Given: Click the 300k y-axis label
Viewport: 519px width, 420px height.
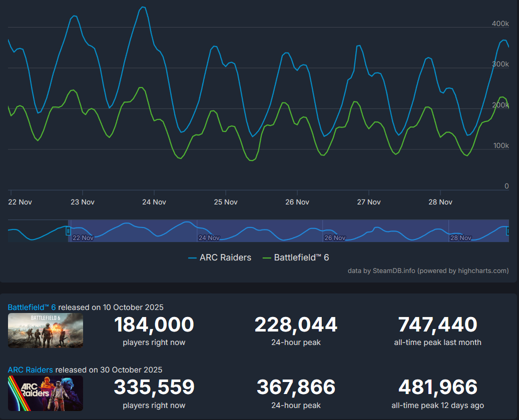Looking at the screenshot, I should pyautogui.click(x=500, y=64).
